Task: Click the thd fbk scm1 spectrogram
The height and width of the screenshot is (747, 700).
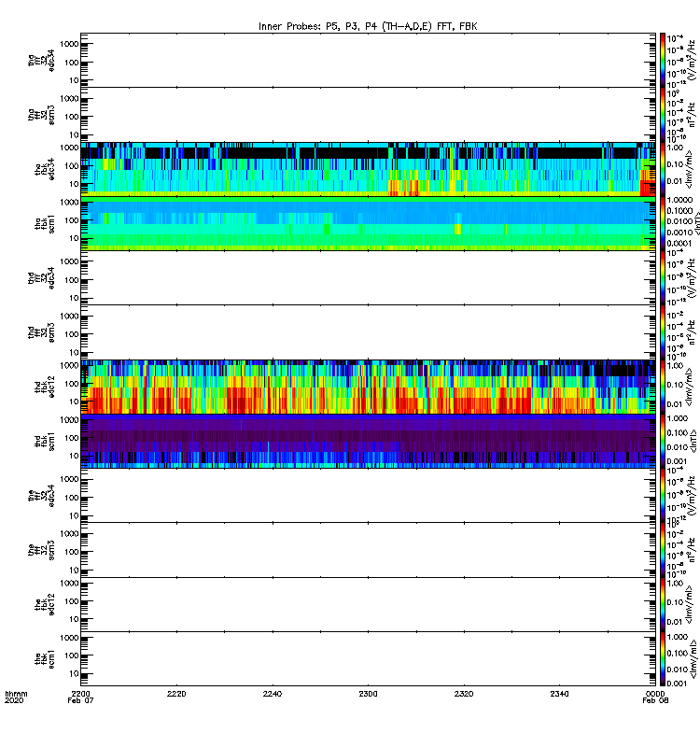Action: [368, 441]
